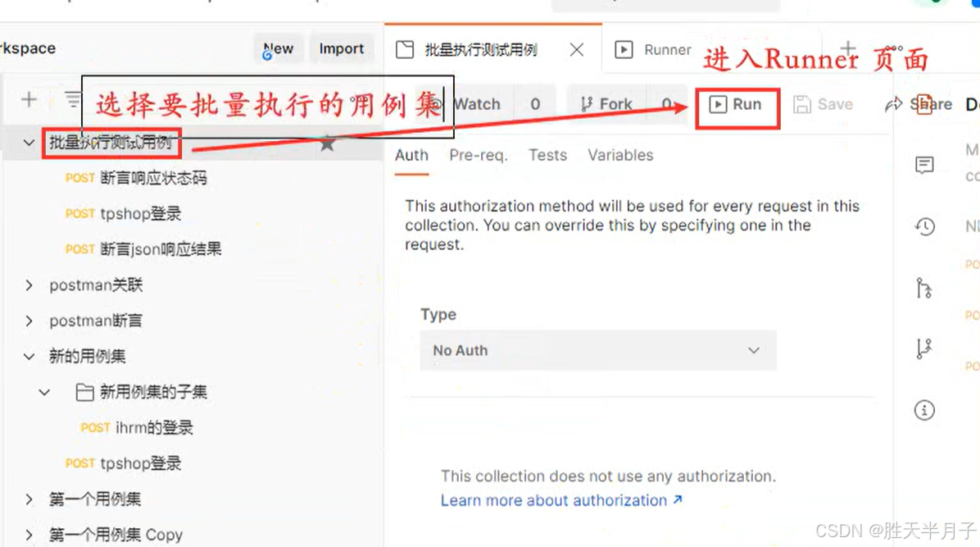Screen dimensions: 980x547
Task: Open the Tests tab
Action: pos(547,155)
